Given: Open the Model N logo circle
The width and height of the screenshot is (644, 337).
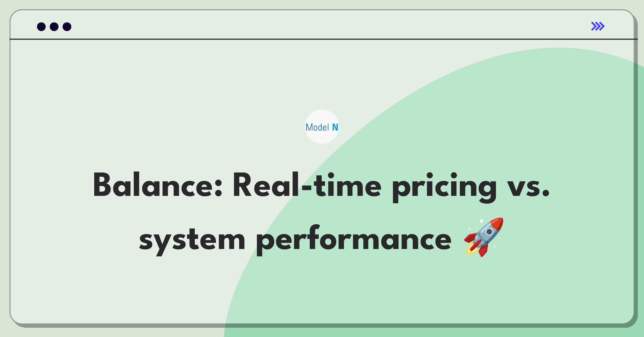Looking at the screenshot, I should tap(322, 127).
